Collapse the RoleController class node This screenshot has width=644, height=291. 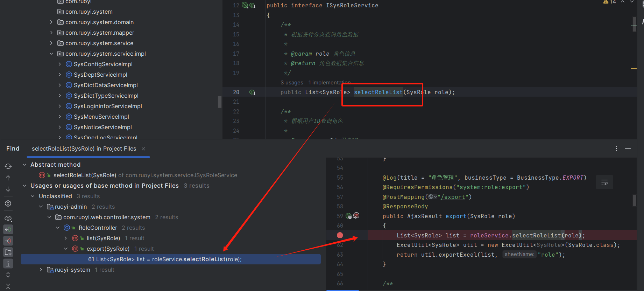(x=58, y=228)
